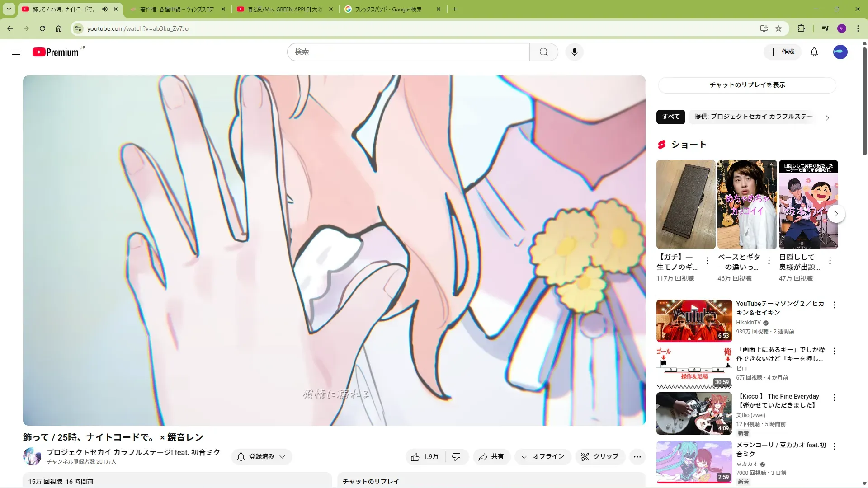Viewport: 868px width, 488px height.
Task: Dislike the video with thumbs down
Action: pyautogui.click(x=456, y=457)
